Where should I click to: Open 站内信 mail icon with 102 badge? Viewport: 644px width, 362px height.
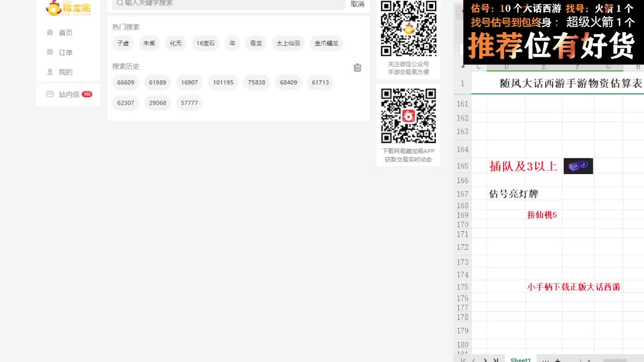50,94
